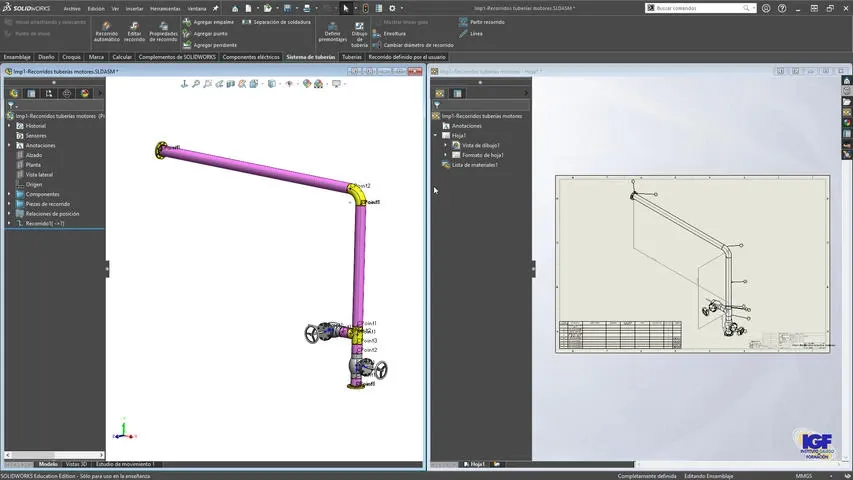Screen dimensions: 853x480
Task: Click the Home icon in title toolbar
Action: click(x=234, y=8)
